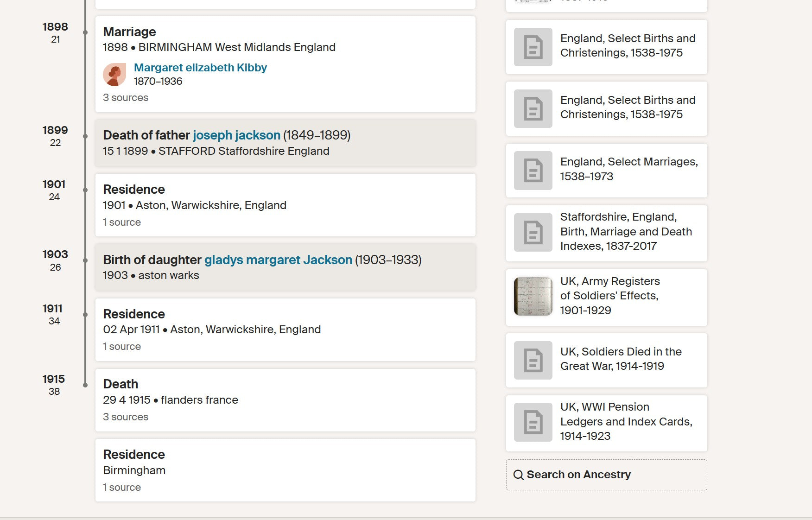Select the 1915 Death timeline marker
Screen dimensions: 812x520
(x=85, y=385)
